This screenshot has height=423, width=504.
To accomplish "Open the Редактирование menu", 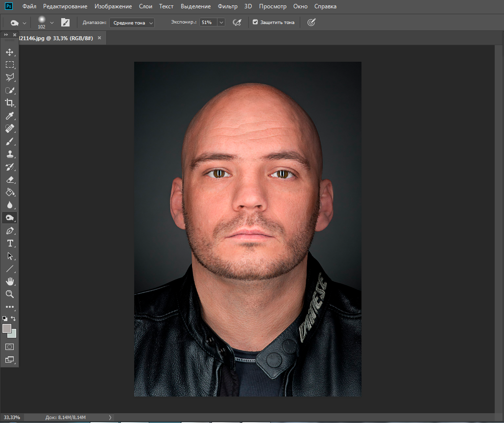I will (65, 6).
